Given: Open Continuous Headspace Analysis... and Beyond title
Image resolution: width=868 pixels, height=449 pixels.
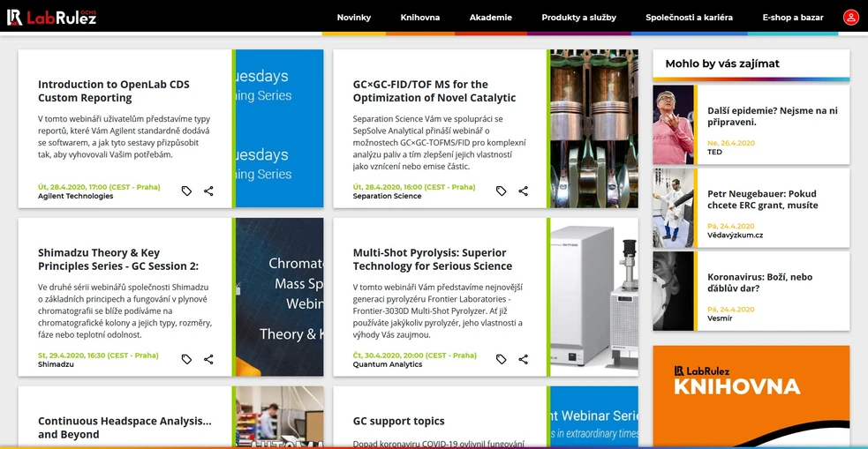Looking at the screenshot, I should 125,428.
